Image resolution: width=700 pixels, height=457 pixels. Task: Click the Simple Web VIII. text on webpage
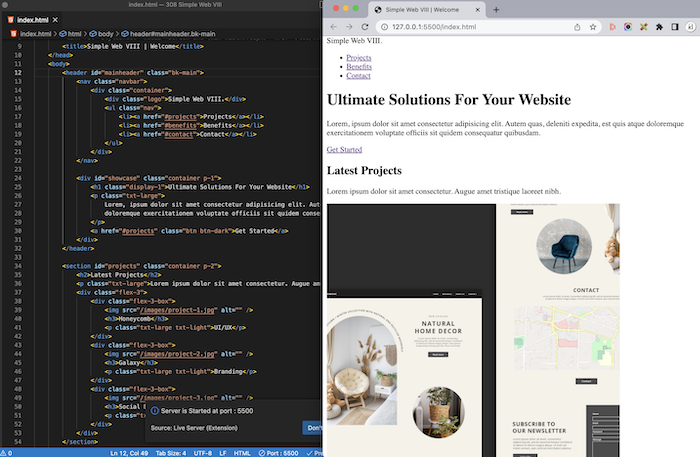tap(354, 41)
